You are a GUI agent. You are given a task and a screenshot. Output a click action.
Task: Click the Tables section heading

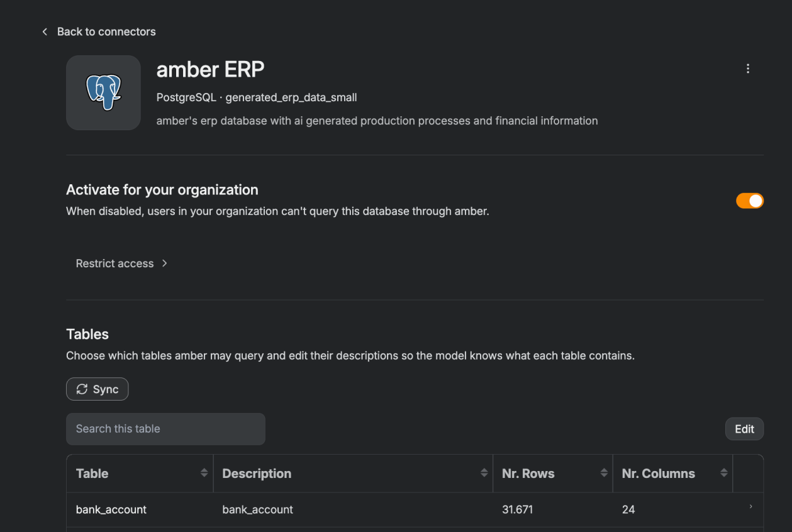click(x=87, y=335)
